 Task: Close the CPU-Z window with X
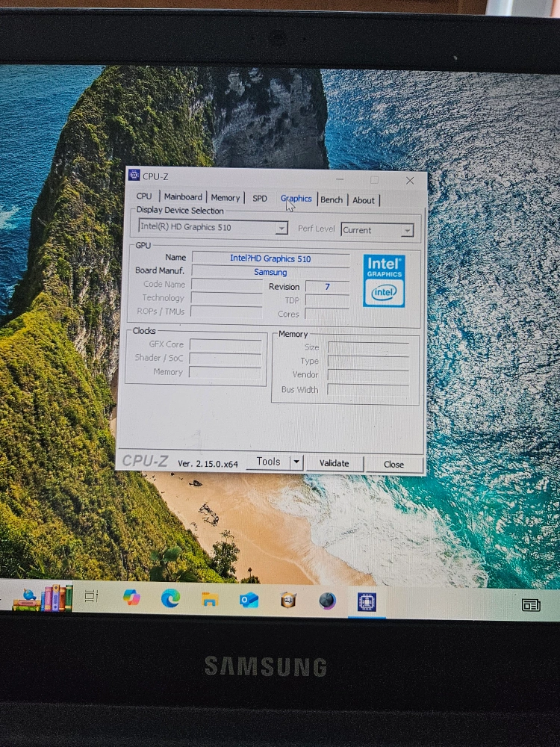[x=409, y=181]
